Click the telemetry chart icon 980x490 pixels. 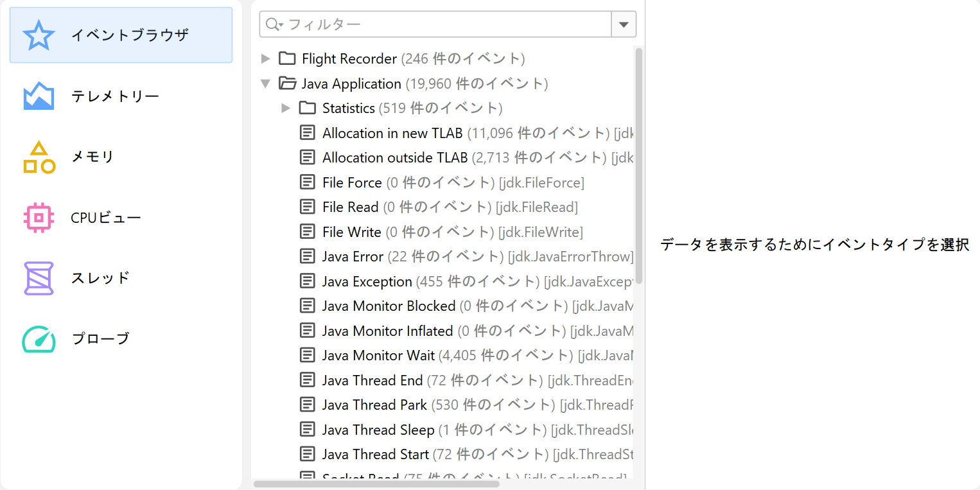pyautogui.click(x=39, y=96)
